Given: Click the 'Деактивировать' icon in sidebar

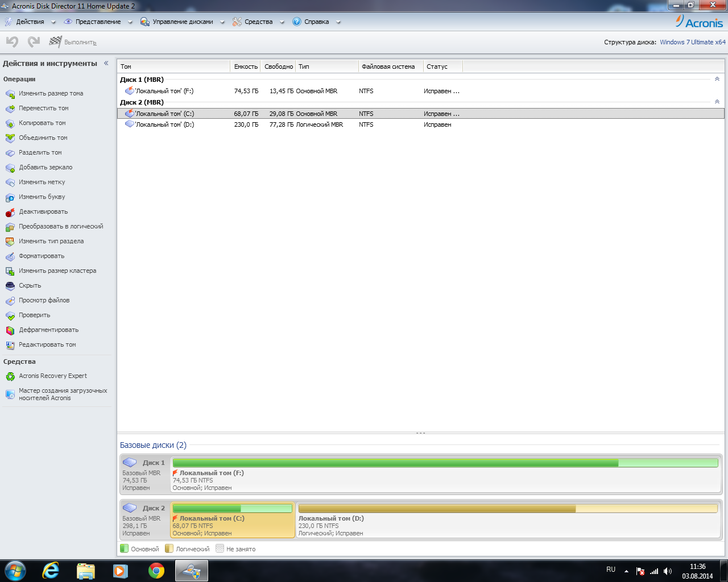Looking at the screenshot, I should point(10,212).
